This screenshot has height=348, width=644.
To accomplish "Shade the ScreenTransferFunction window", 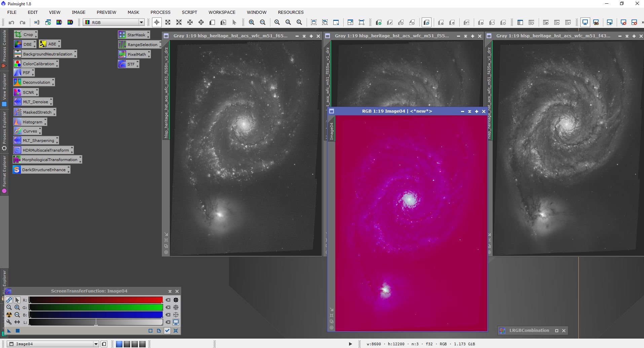I will (x=170, y=291).
